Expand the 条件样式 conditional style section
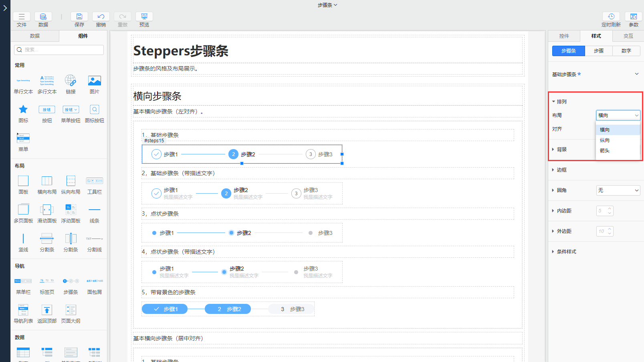The height and width of the screenshot is (362, 644). pos(566,252)
